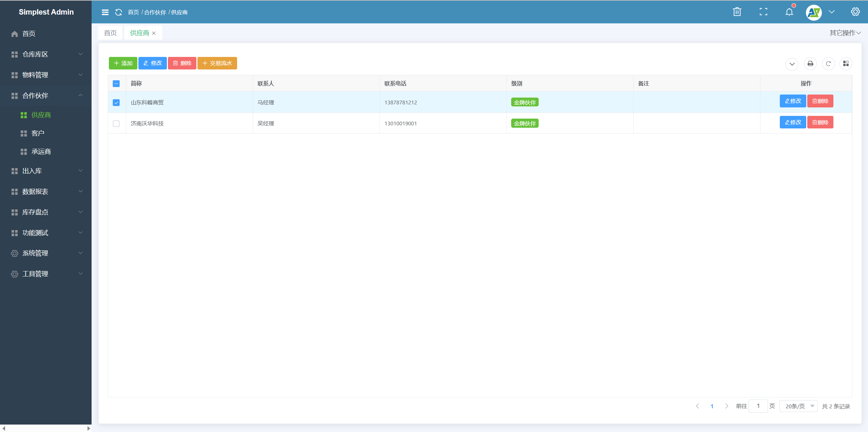Expand the 系统管理 menu
This screenshot has height=432, width=868.
tap(46, 253)
